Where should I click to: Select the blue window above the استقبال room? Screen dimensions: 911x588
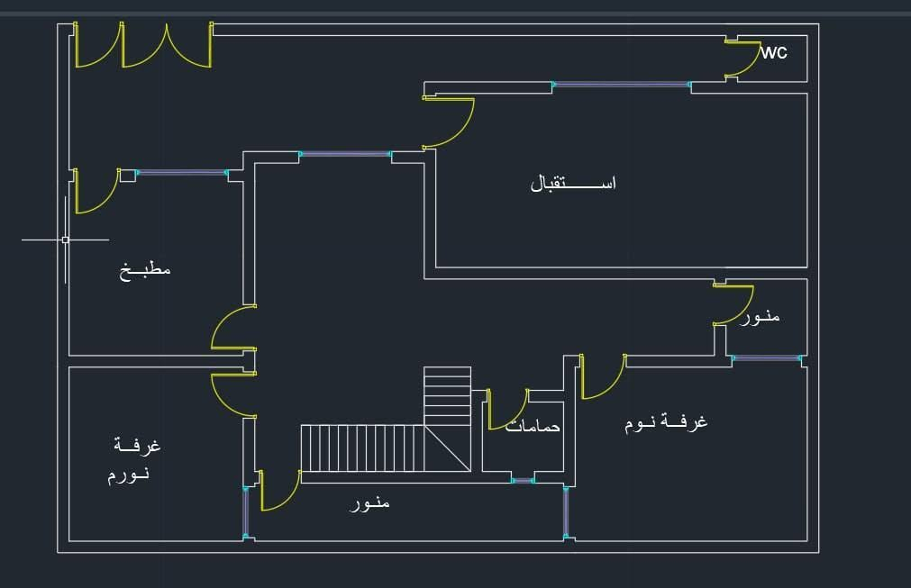[621, 85]
